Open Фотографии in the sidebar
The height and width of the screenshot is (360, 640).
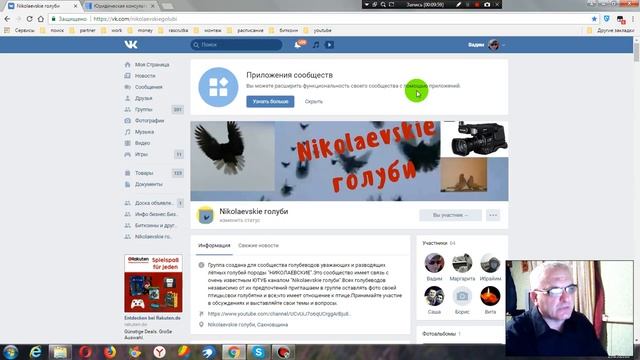point(149,121)
